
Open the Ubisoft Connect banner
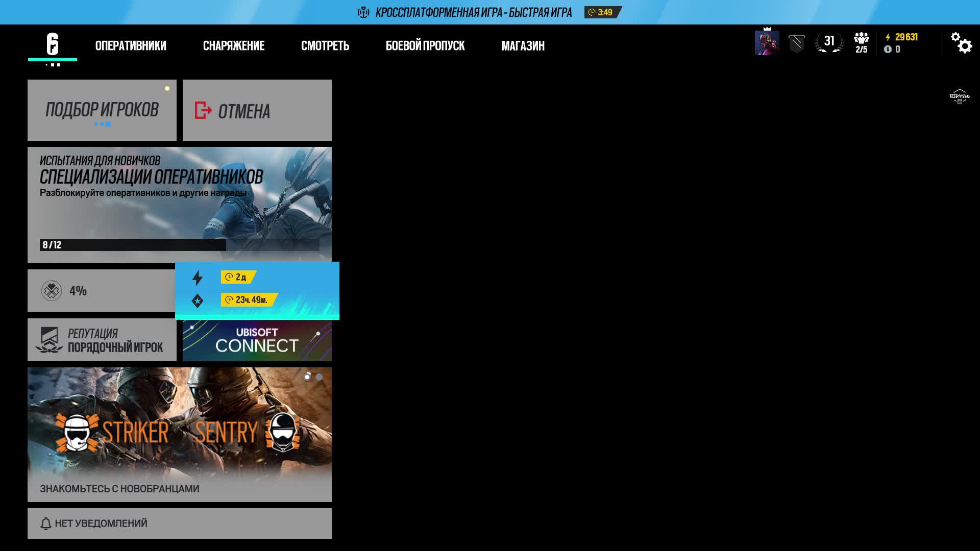(257, 340)
